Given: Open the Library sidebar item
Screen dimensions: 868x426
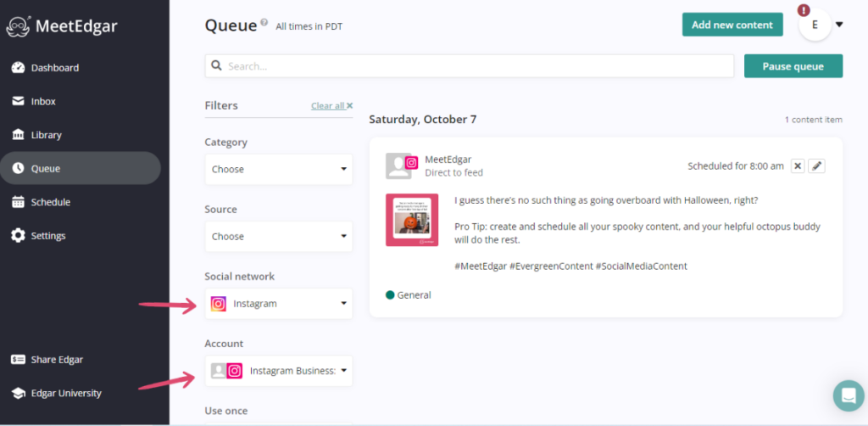Looking at the screenshot, I should [x=46, y=135].
